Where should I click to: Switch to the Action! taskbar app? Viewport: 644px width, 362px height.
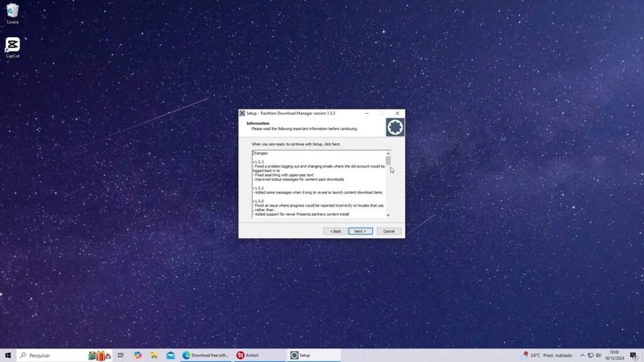point(260,356)
